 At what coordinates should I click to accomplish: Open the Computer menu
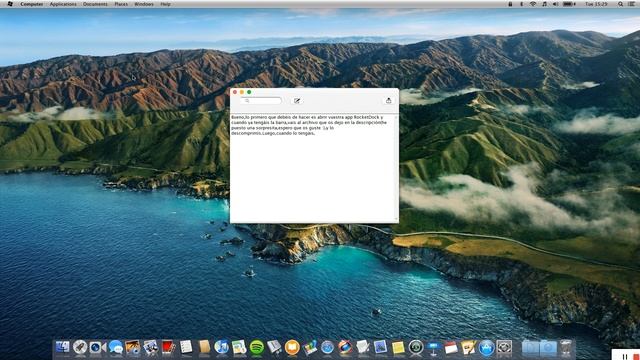(x=32, y=4)
